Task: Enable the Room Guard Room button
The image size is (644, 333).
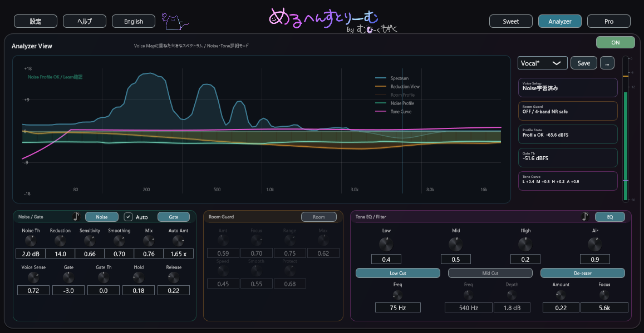Action: click(x=319, y=216)
